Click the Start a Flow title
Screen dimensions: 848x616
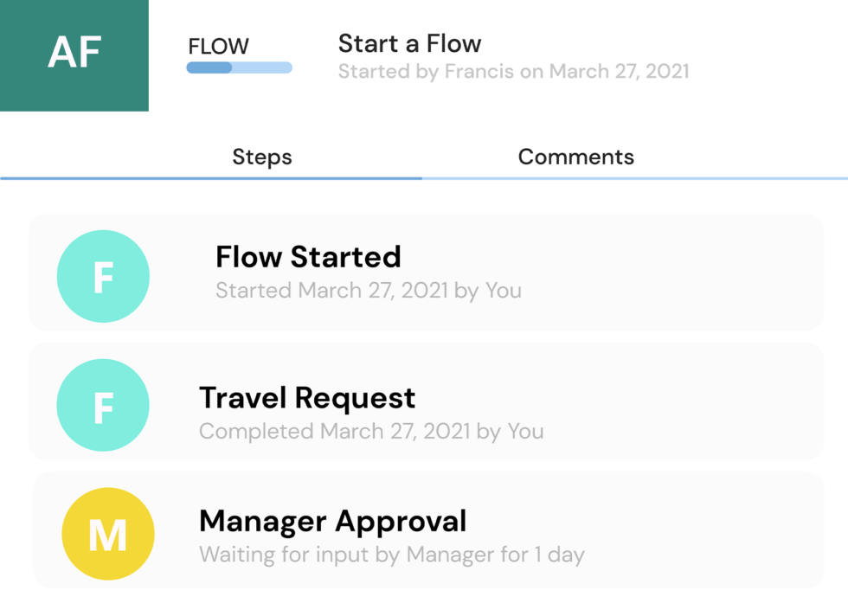point(409,43)
